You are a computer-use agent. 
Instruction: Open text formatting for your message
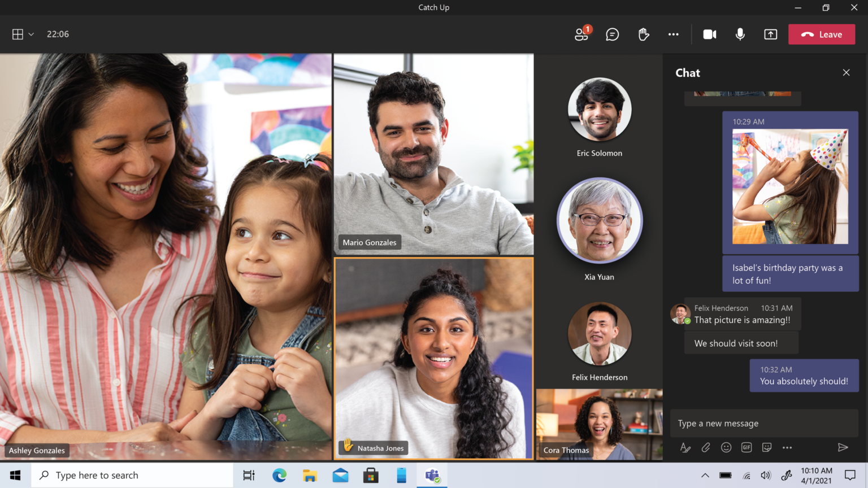685,447
